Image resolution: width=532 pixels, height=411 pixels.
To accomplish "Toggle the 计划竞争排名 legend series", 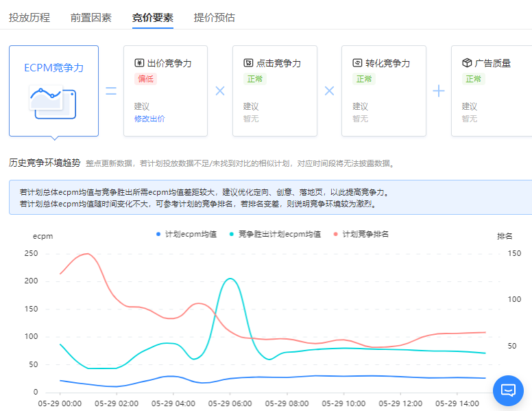I will pos(361,234).
